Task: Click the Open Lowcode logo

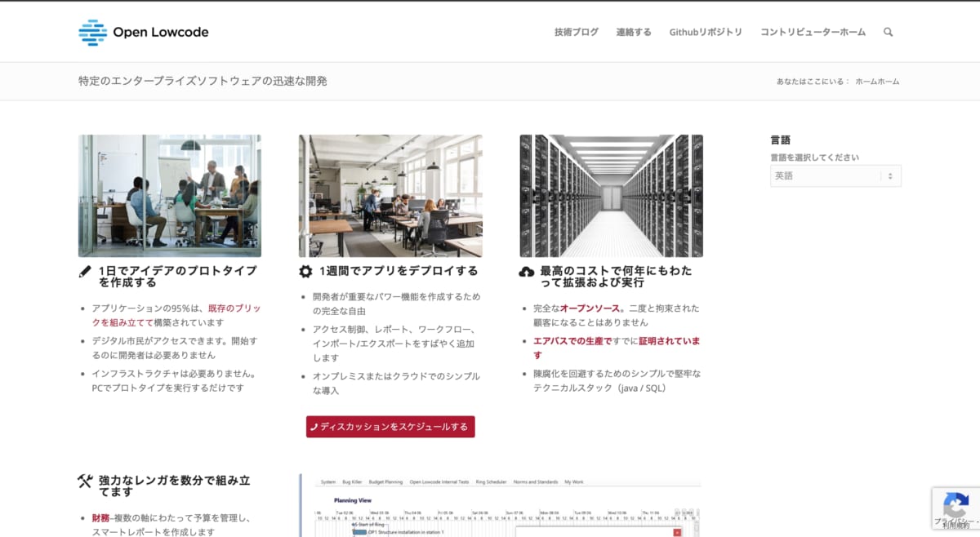Action: tap(143, 32)
